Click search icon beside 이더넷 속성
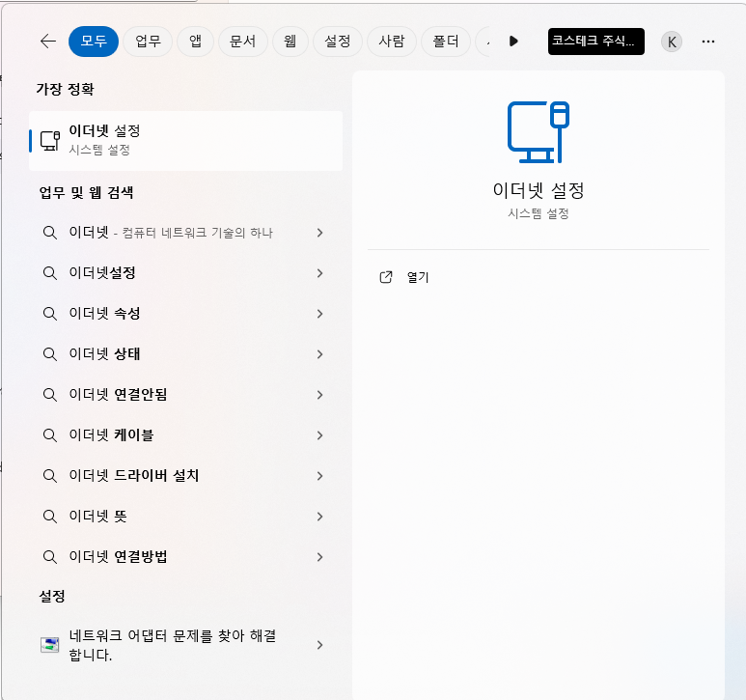This screenshot has height=700, width=746. tap(50, 314)
